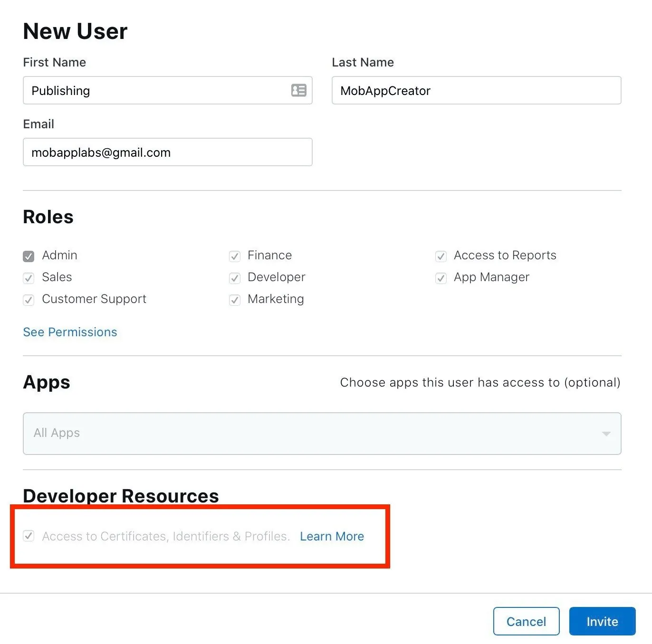Click the 'Apps' section heading
The height and width of the screenshot is (644, 652).
[47, 383]
